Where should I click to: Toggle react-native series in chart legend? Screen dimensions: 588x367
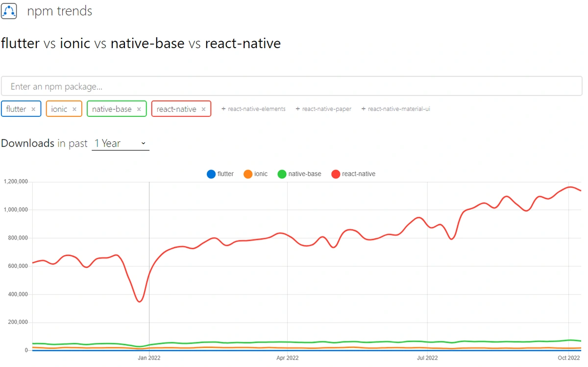click(x=353, y=174)
